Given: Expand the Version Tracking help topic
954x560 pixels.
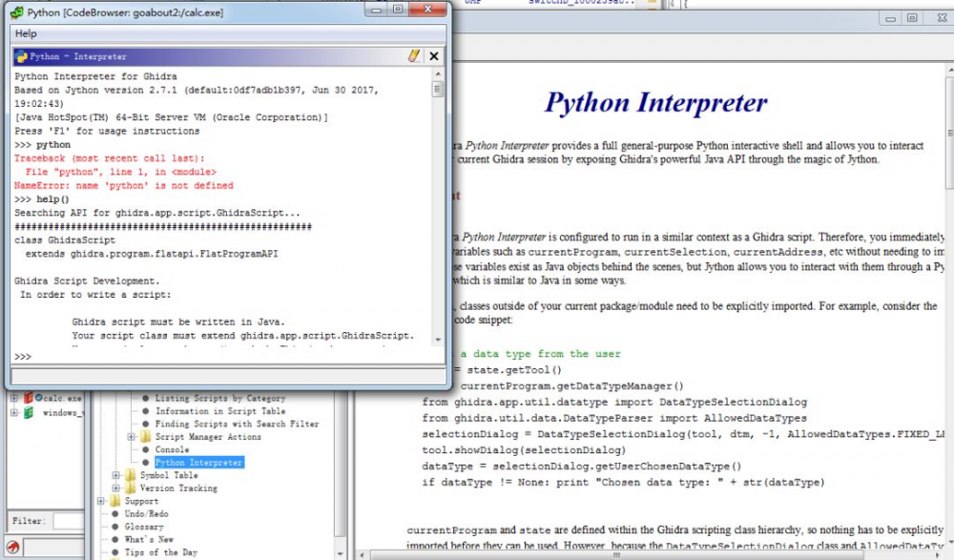Looking at the screenshot, I should pyautogui.click(x=116, y=487).
